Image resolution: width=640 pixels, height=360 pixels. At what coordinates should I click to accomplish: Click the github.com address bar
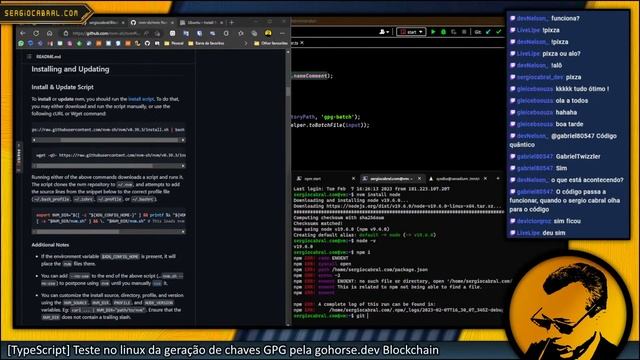click(x=106, y=33)
